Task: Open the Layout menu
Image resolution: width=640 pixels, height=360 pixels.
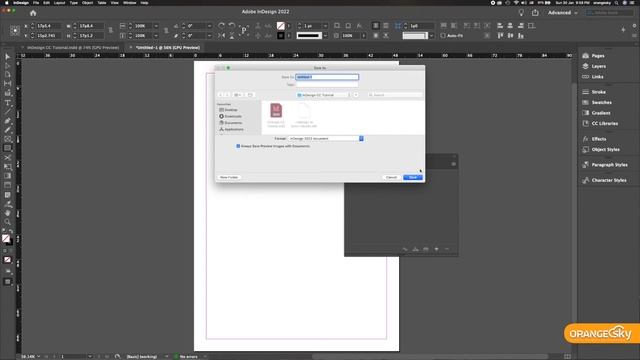Action: tap(60, 2)
